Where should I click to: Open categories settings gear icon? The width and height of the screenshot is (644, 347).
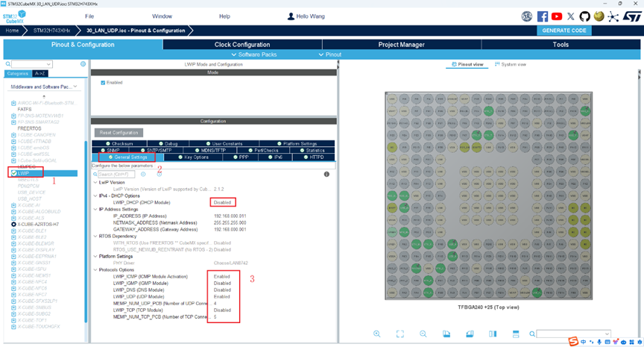(x=83, y=64)
